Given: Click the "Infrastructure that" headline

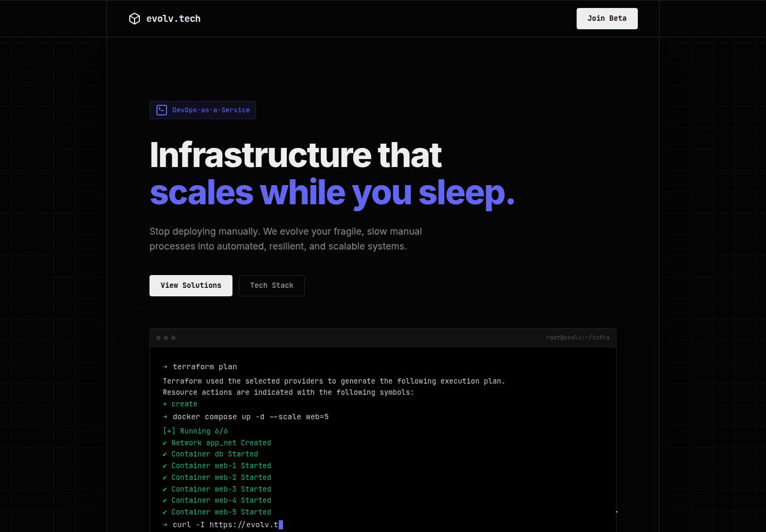Looking at the screenshot, I should pyautogui.click(x=296, y=155).
